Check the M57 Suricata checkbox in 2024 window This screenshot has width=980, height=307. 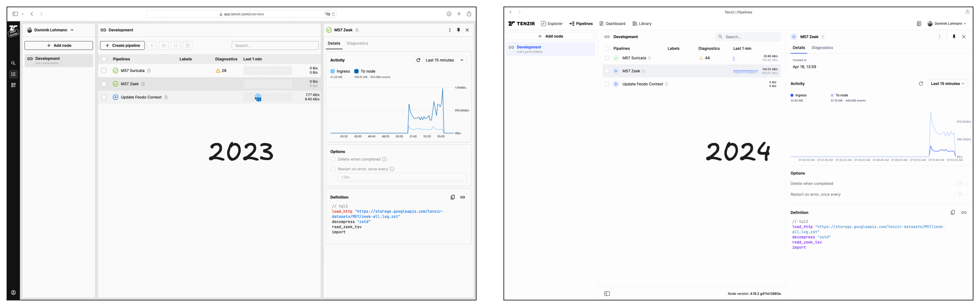click(607, 58)
